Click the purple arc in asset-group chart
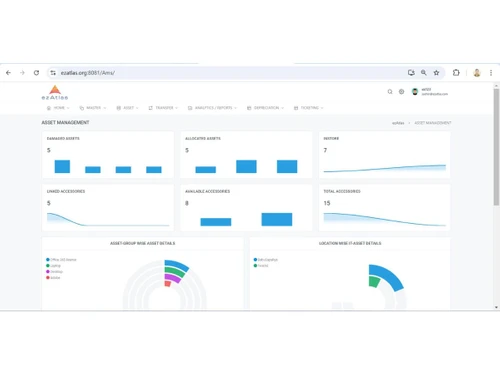The height and width of the screenshot is (375, 500). coord(173,278)
